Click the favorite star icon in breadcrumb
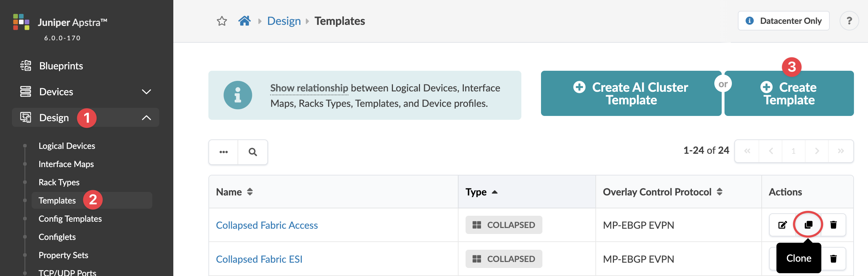Screen dimensions: 868x276 tap(222, 21)
